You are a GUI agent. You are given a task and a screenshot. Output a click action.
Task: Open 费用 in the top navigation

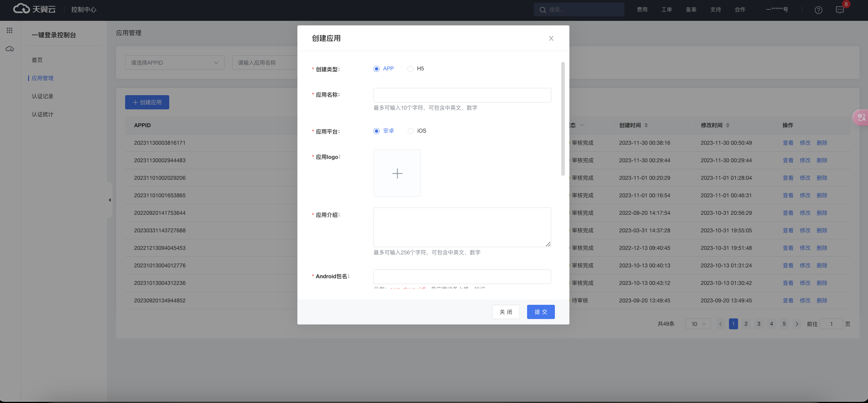coord(642,10)
